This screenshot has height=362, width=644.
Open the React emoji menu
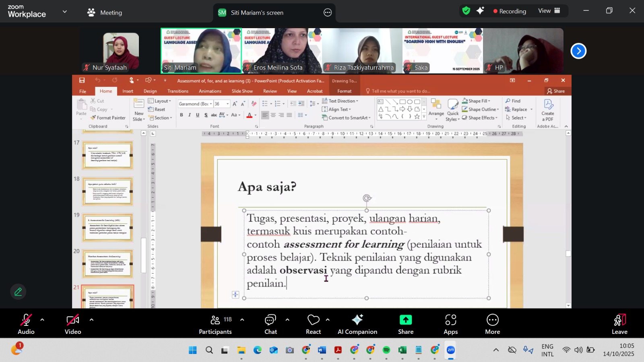pos(313,324)
